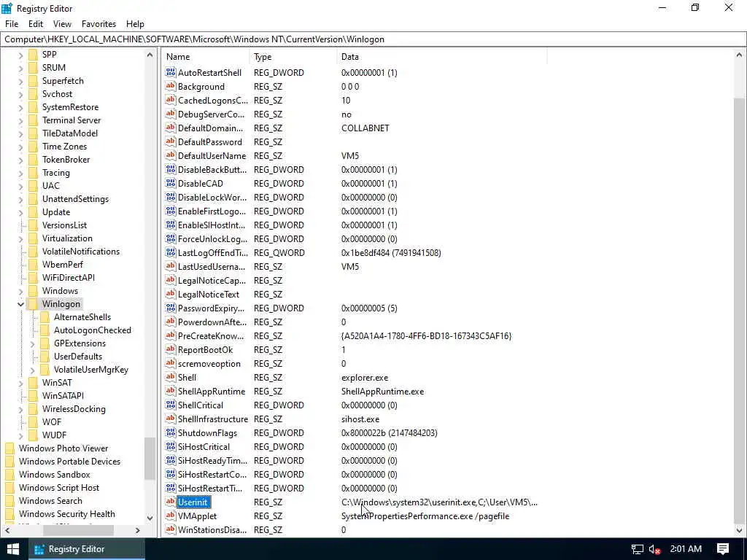Screen dimensions: 747x560
Task: Click the LegalNoticeText string value icon
Action: (x=171, y=295)
